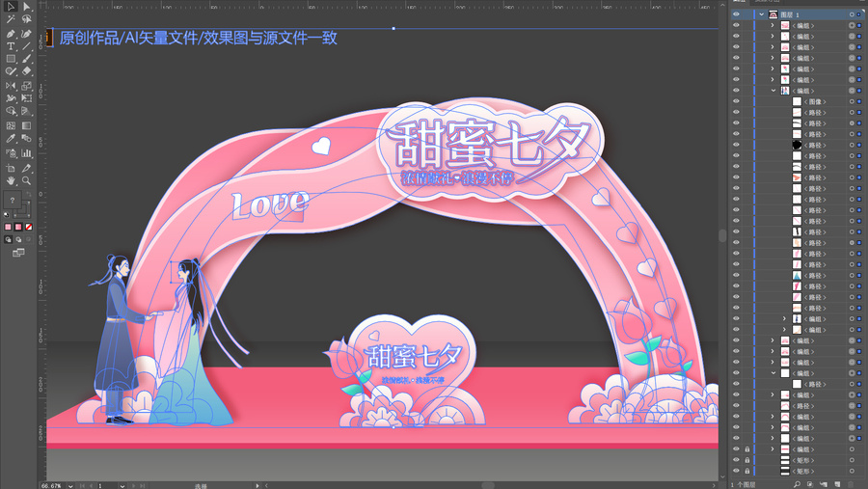This screenshot has width=868, height=489.
Task: Click the Create New Sublayer icon
Action: (x=824, y=484)
